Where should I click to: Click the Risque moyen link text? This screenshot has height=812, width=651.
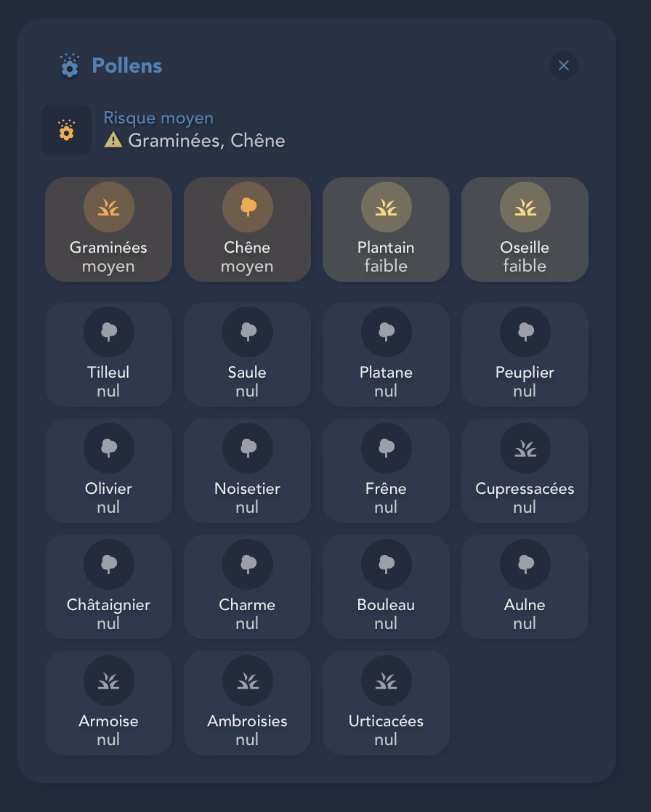158,118
